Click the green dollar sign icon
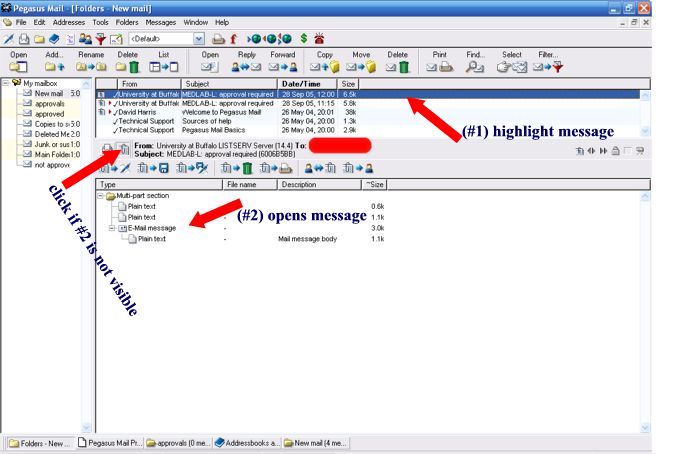 tap(304, 39)
